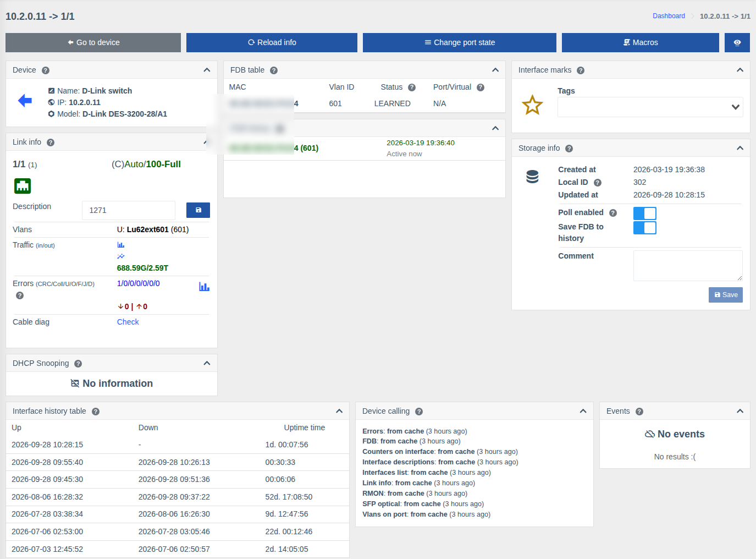Open the traffic line graph icon
The image size is (756, 559).
(121, 256)
